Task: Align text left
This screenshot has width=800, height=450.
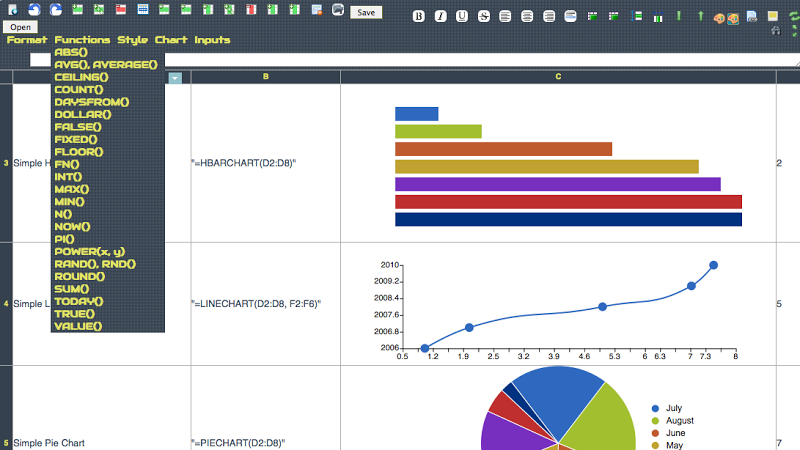Action: point(505,16)
